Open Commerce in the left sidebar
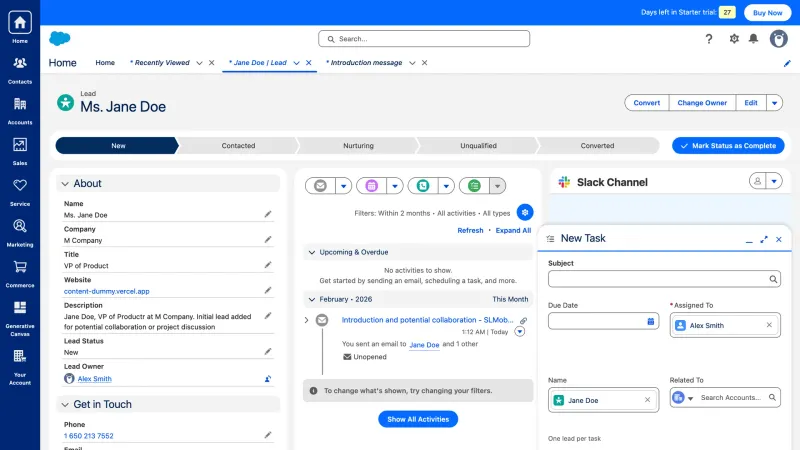Screen dimensions: 800x450 [20, 273]
